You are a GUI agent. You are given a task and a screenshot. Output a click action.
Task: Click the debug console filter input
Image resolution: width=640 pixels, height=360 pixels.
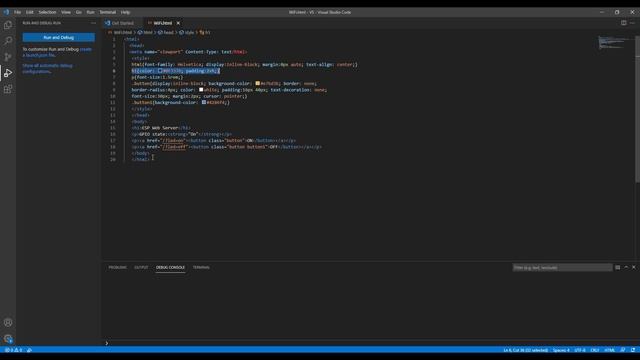(562, 267)
